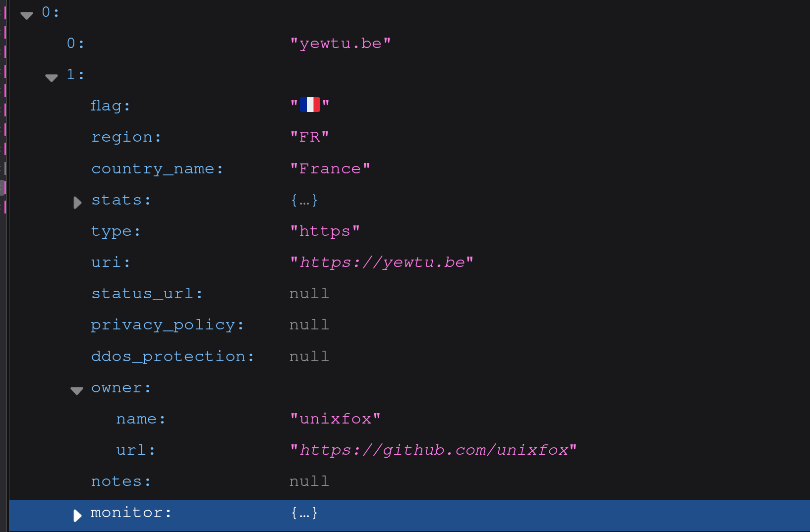This screenshot has width=810, height=532.
Task: Click the null value of notes
Action: (309, 481)
